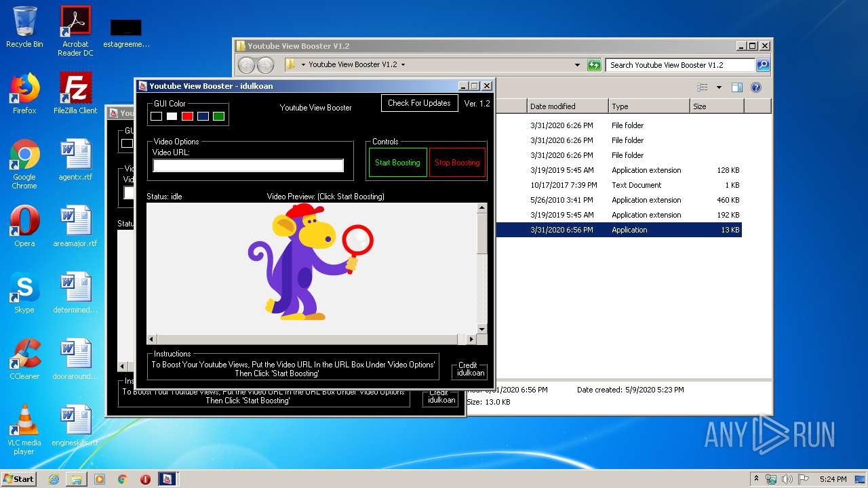Launch Skype desktop shortcut
This screenshot has height=488, width=868.
click(x=24, y=293)
